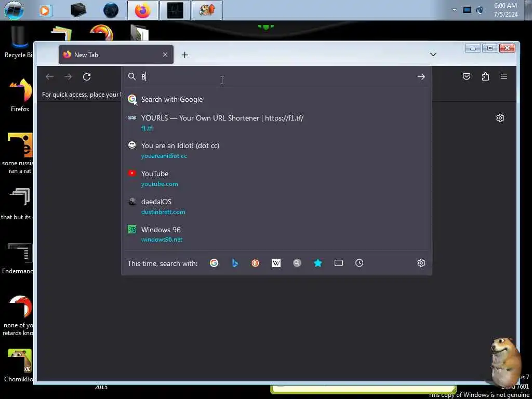Expand the list all tabs chevron

coord(433,54)
